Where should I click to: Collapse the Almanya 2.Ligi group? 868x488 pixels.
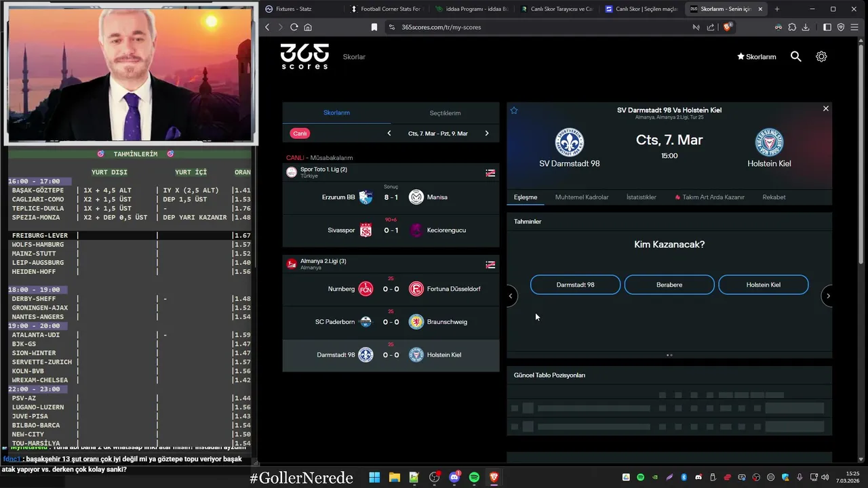pyautogui.click(x=391, y=264)
